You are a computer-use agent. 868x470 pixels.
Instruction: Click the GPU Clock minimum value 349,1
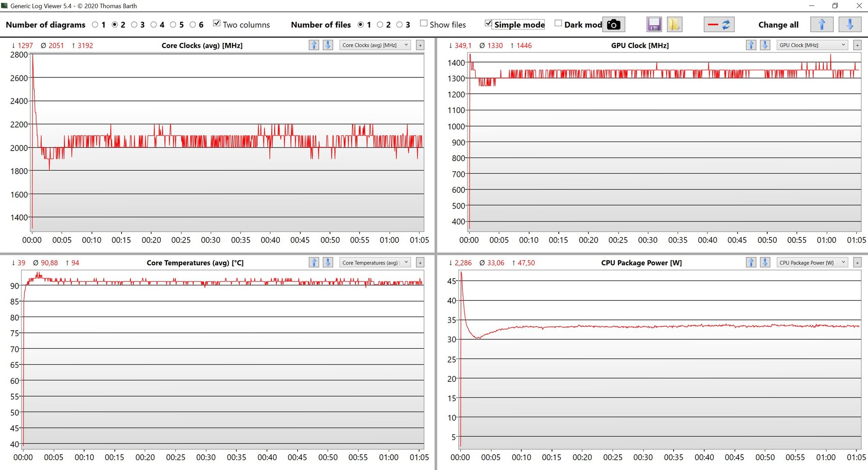(x=460, y=45)
